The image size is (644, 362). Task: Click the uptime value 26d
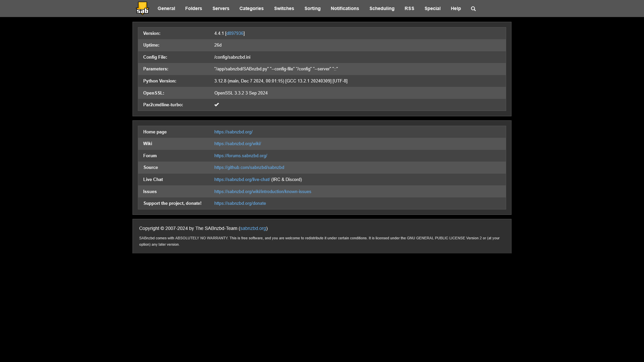click(x=218, y=45)
